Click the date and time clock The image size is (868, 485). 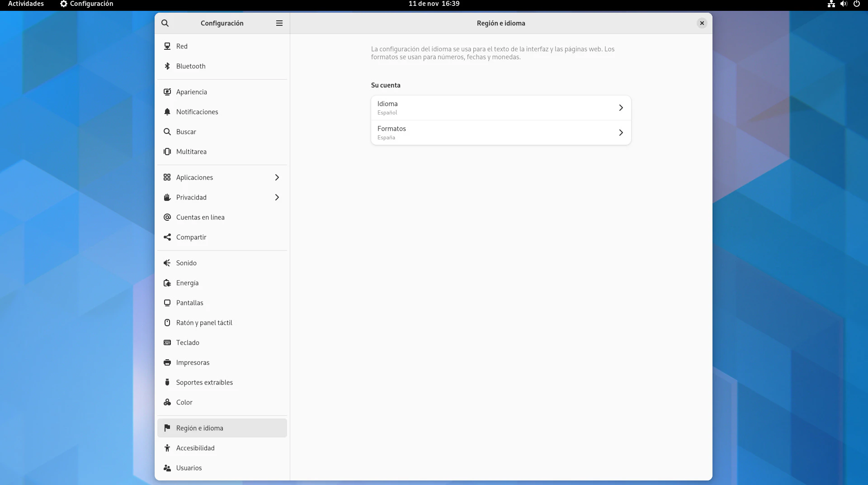coord(434,4)
